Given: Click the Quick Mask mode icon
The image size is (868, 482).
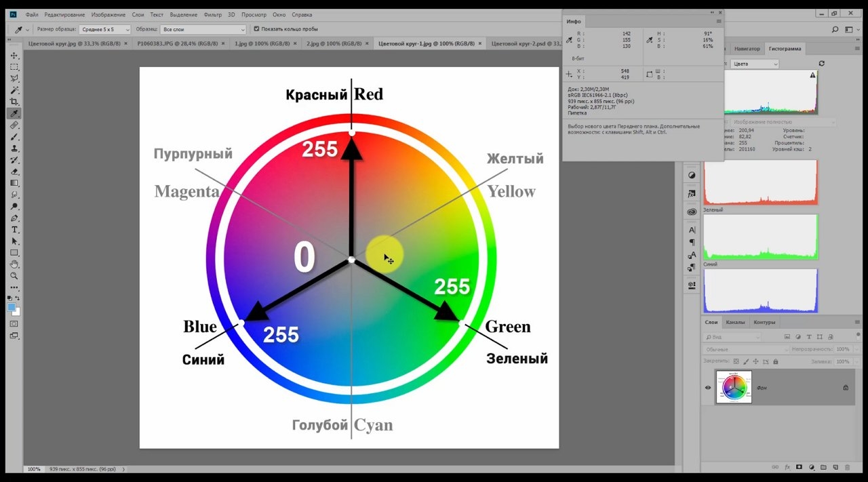Looking at the screenshot, I should (x=14, y=324).
